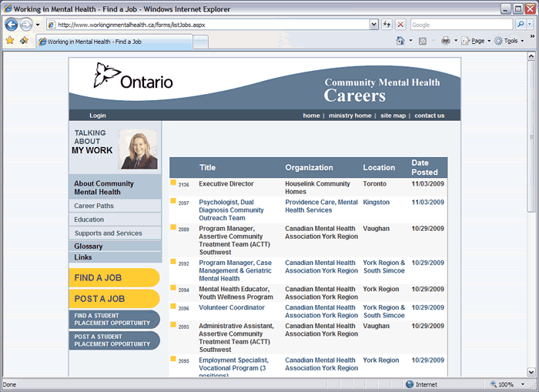
Task: Open the search provider dropdown arrow
Action: click(530, 25)
